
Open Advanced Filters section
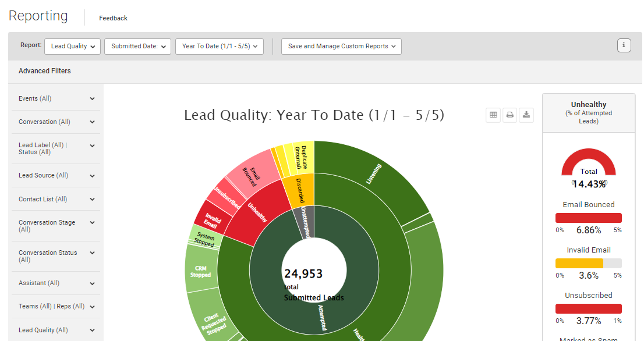click(44, 71)
